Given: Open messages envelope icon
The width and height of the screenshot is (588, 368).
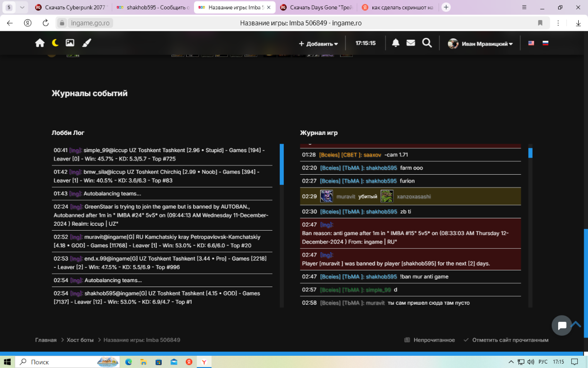Looking at the screenshot, I should (x=411, y=43).
